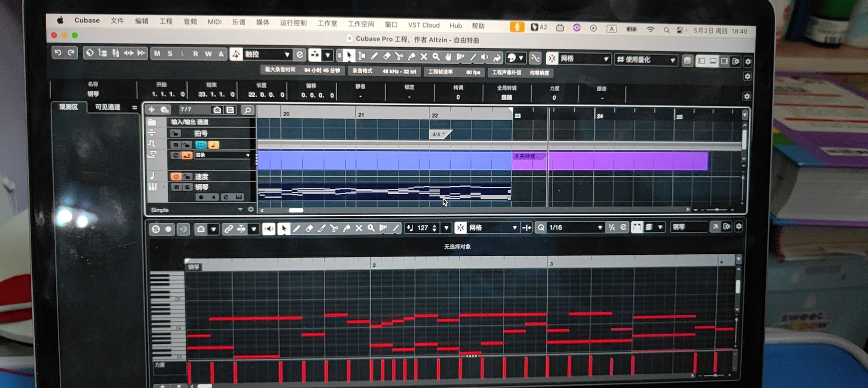Switch to the 可见通道 tab
This screenshot has height=388, width=868.
(x=108, y=107)
